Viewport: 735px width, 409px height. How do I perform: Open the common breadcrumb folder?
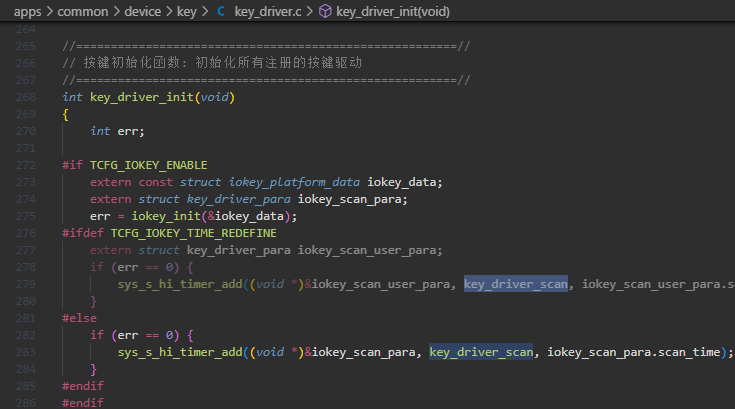(82, 12)
